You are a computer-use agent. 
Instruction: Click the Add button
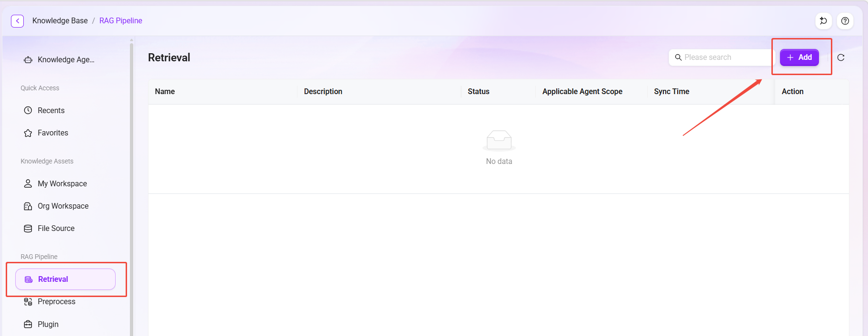[x=799, y=58]
